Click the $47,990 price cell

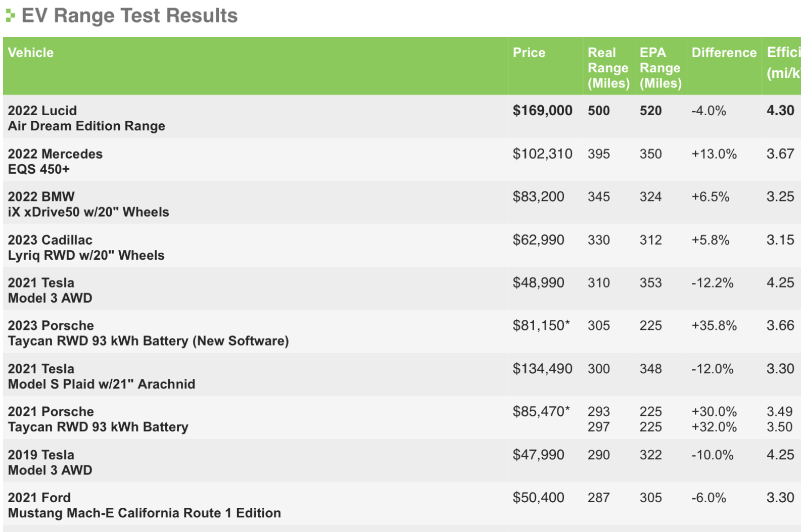point(539,455)
